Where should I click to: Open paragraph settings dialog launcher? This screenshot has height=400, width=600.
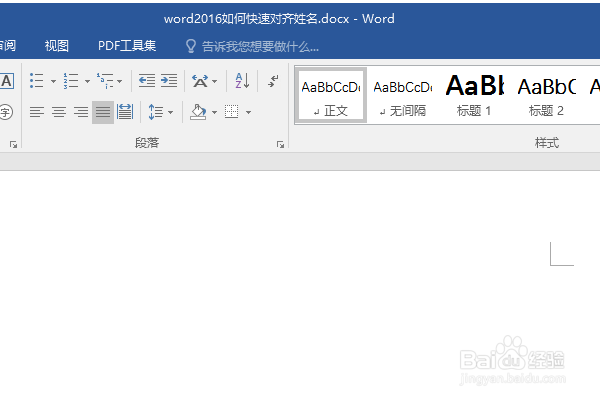coord(280,144)
